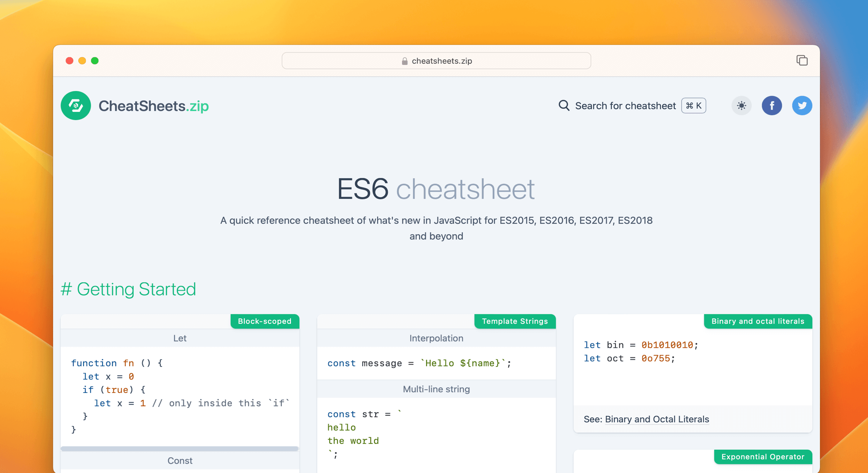Open the browser tab overview icon
This screenshot has height=473, width=868.
pos(802,60)
